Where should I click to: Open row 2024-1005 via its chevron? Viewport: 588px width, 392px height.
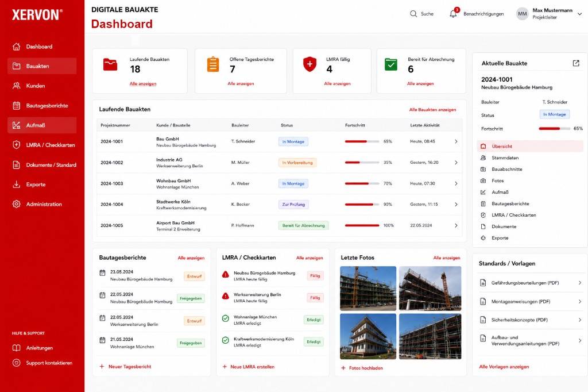click(x=456, y=226)
